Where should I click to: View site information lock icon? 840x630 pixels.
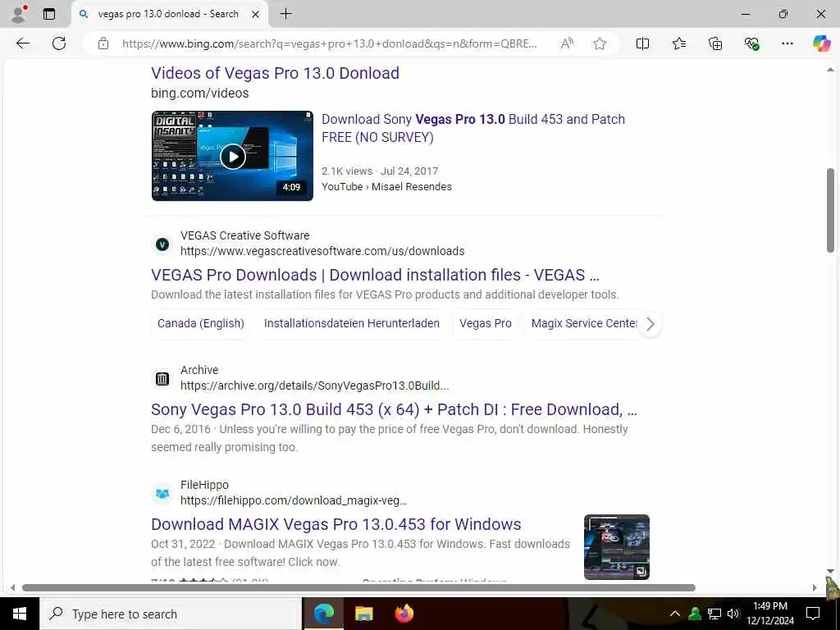(x=103, y=43)
